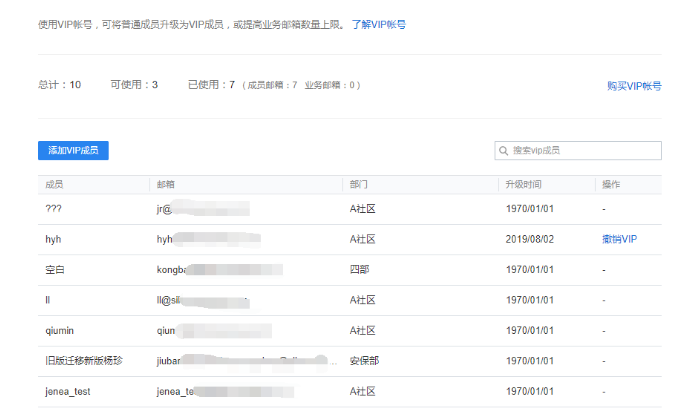The image size is (686, 409).
Task: Click the 添加VIP成员 button
Action: pos(73,150)
